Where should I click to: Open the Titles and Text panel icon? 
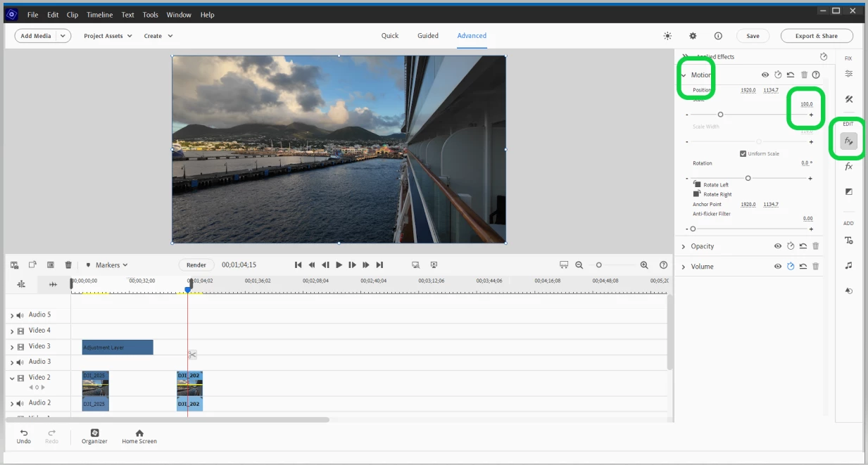click(848, 241)
